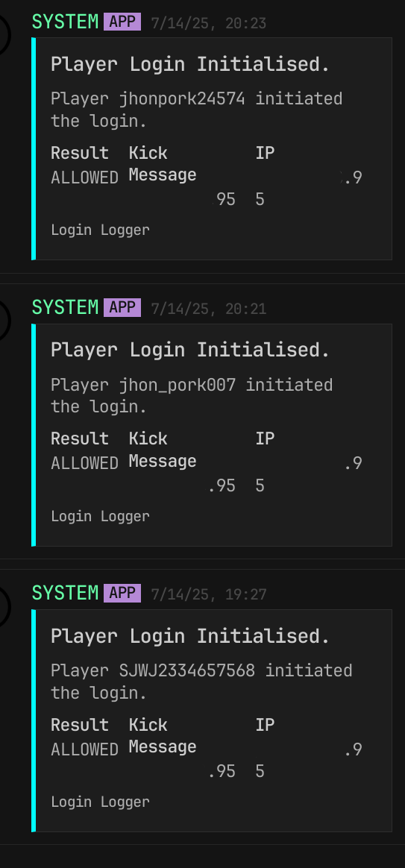Open the SYSTEM avatar beside the 20:21 message
This screenshot has height=868, width=405.
(3, 321)
